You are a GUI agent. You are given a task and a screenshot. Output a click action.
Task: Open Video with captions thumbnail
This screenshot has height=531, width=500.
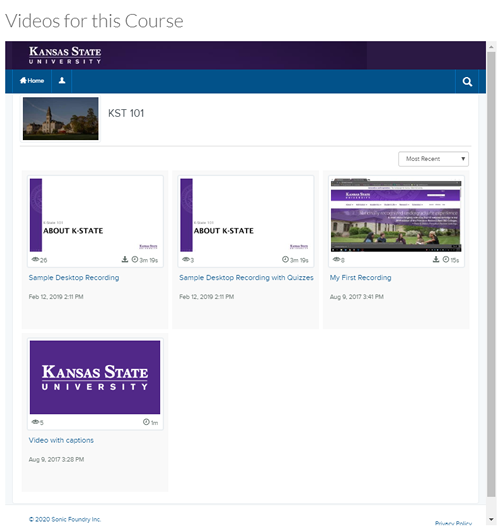coord(95,377)
